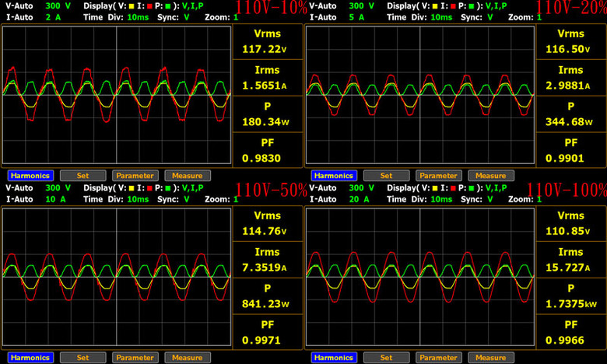Click Measure in the 110V-100% panel
The image size is (607, 364).
click(x=491, y=358)
